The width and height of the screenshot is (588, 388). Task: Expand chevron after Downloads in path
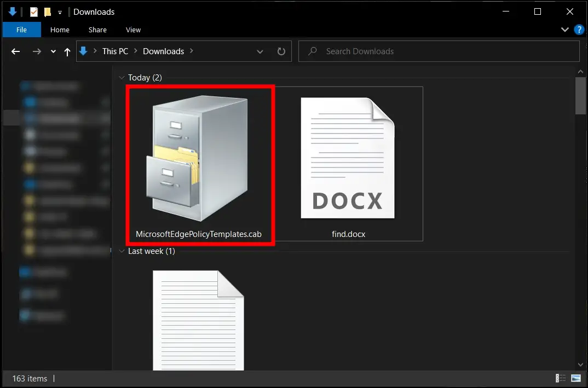coord(191,51)
